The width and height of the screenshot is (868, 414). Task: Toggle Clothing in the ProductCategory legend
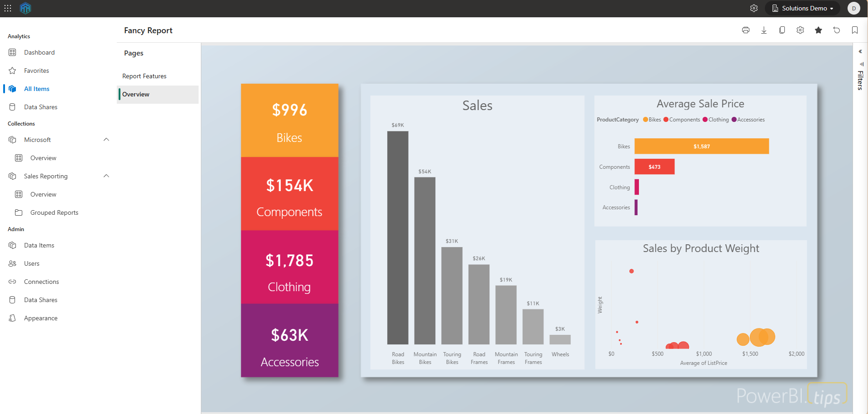point(716,120)
